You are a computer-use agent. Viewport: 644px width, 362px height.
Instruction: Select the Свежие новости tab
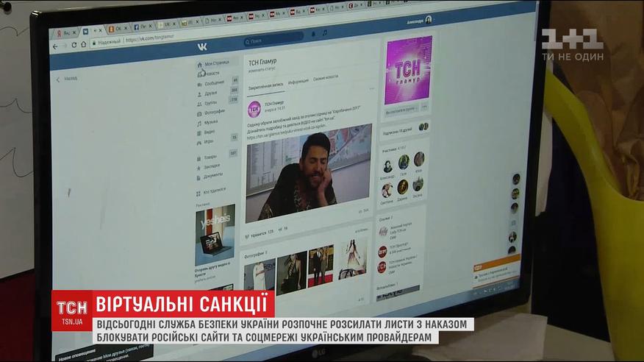coord(326,78)
